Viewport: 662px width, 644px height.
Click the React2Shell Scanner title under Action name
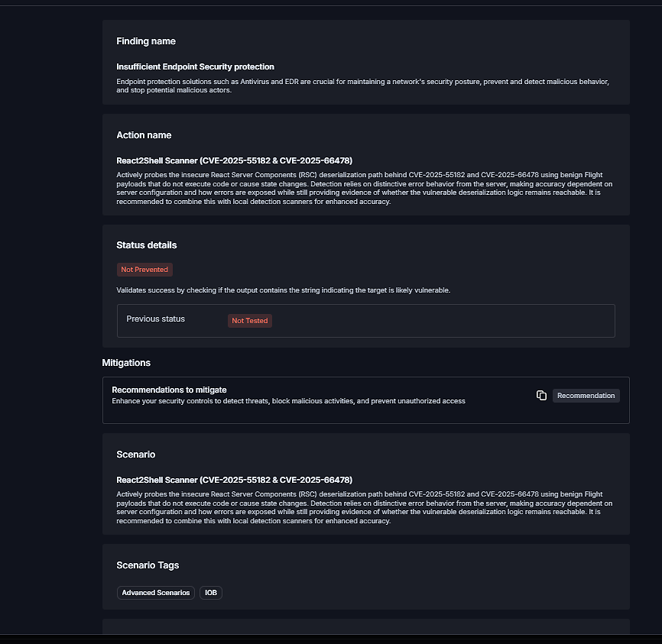(234, 160)
